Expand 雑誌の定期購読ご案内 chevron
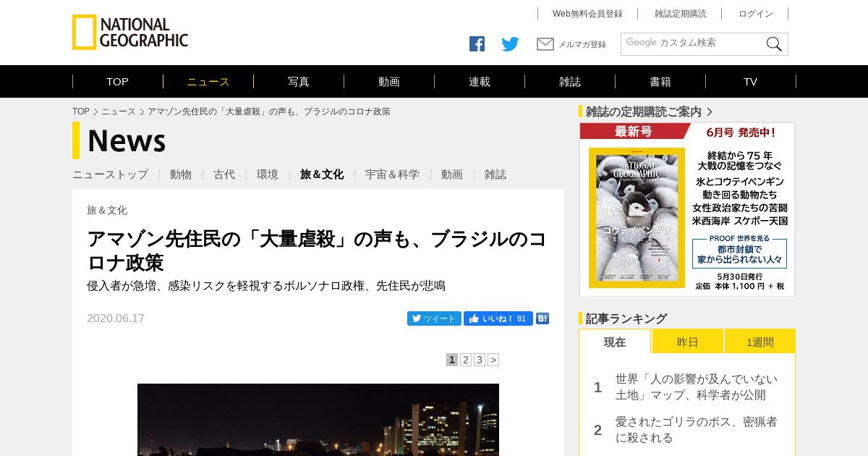 pyautogui.click(x=710, y=112)
